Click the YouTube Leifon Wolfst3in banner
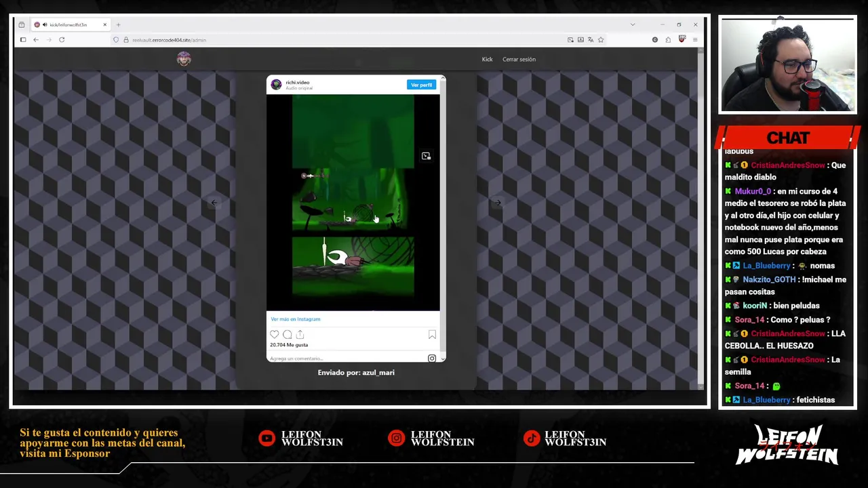The height and width of the screenshot is (488, 868). 301,439
